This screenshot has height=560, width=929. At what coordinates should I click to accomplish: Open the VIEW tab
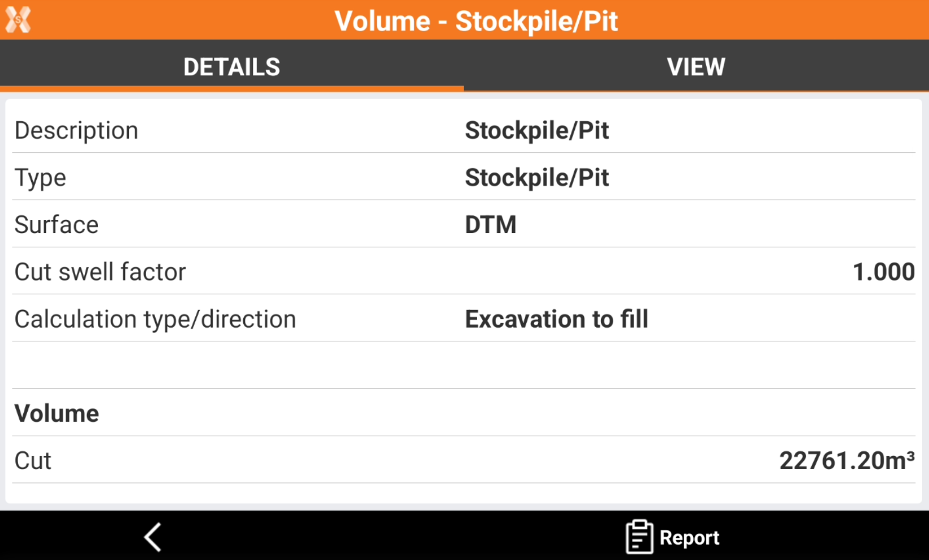[x=696, y=67]
